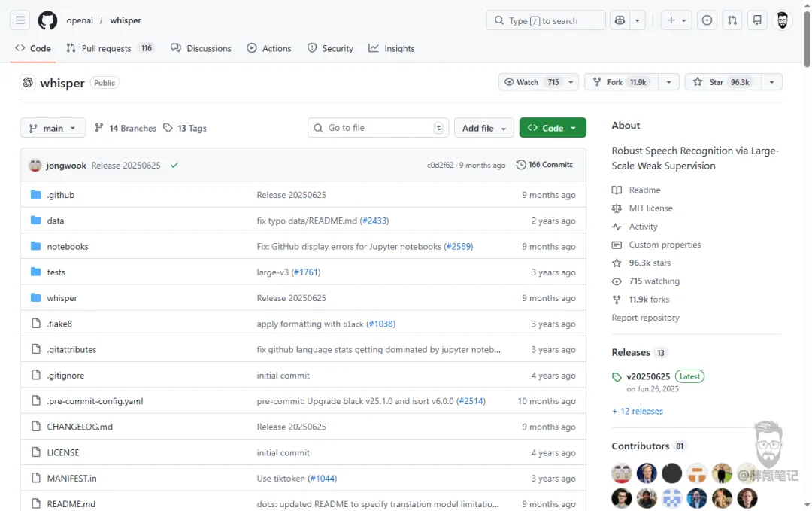Open the tests folder
812x511 pixels.
56,272
